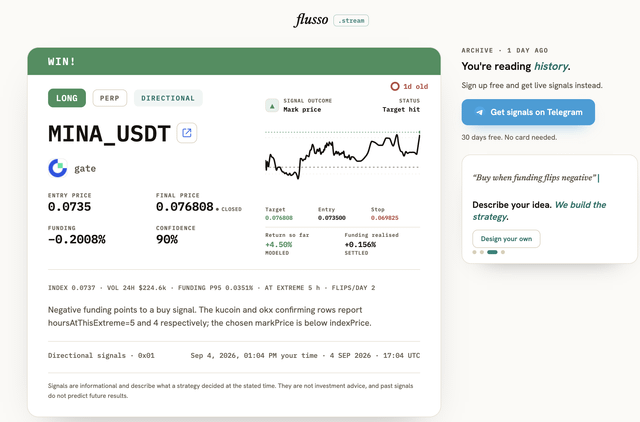
Task: Go to second carousel dot
Action: pos(482,252)
